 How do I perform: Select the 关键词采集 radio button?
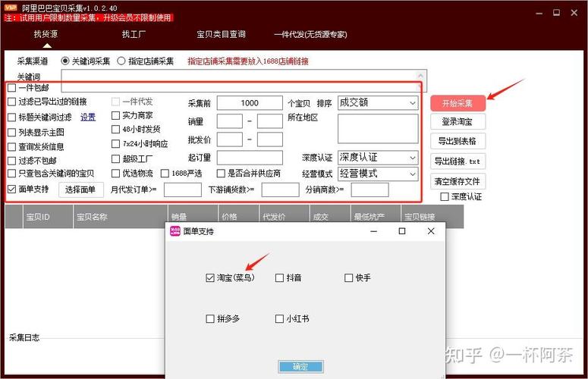65,61
